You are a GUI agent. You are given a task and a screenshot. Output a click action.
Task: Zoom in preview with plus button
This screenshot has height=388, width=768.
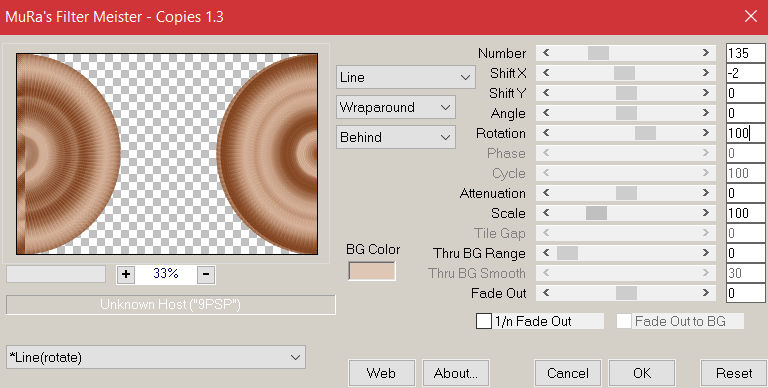pyautogui.click(x=126, y=274)
